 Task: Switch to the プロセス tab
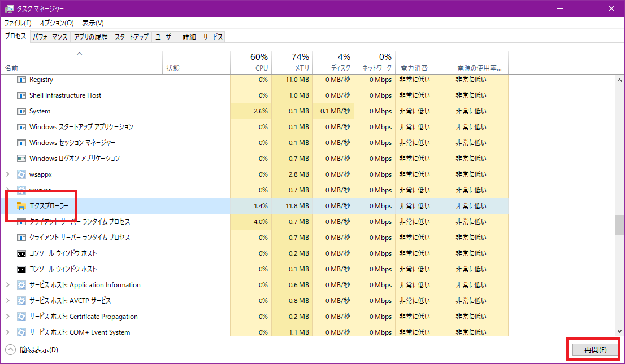pos(16,36)
